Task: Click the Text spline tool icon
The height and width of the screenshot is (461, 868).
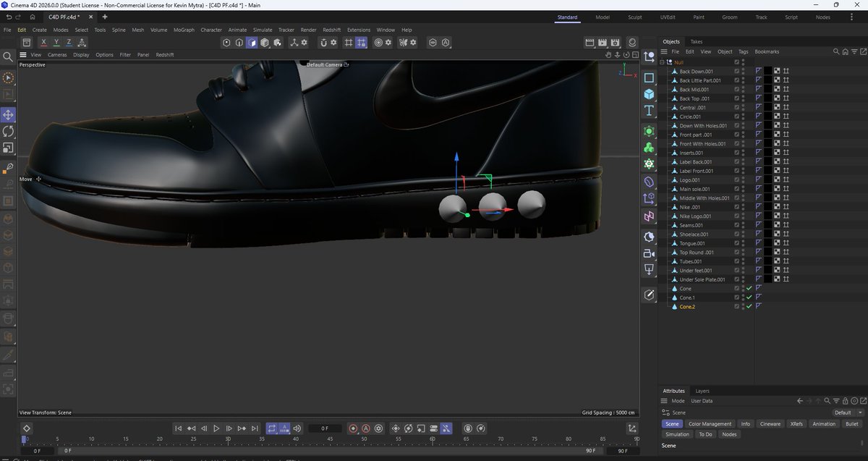Action: [x=649, y=111]
